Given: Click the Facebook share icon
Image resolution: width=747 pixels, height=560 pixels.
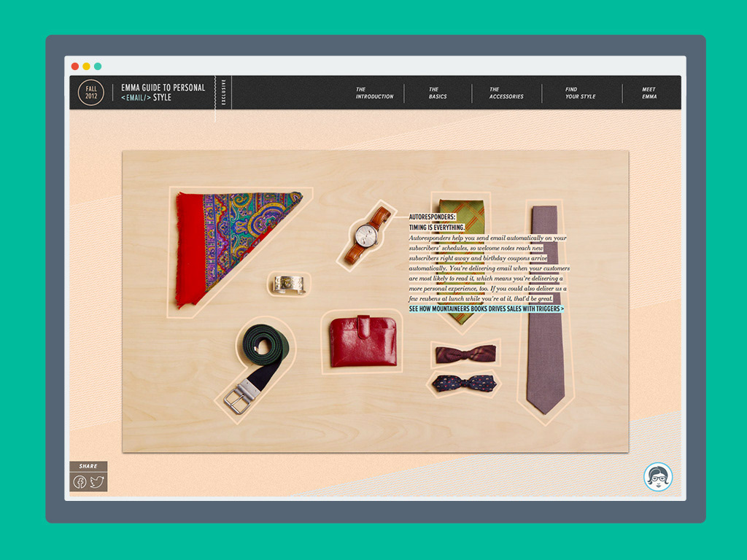Looking at the screenshot, I should [80, 482].
